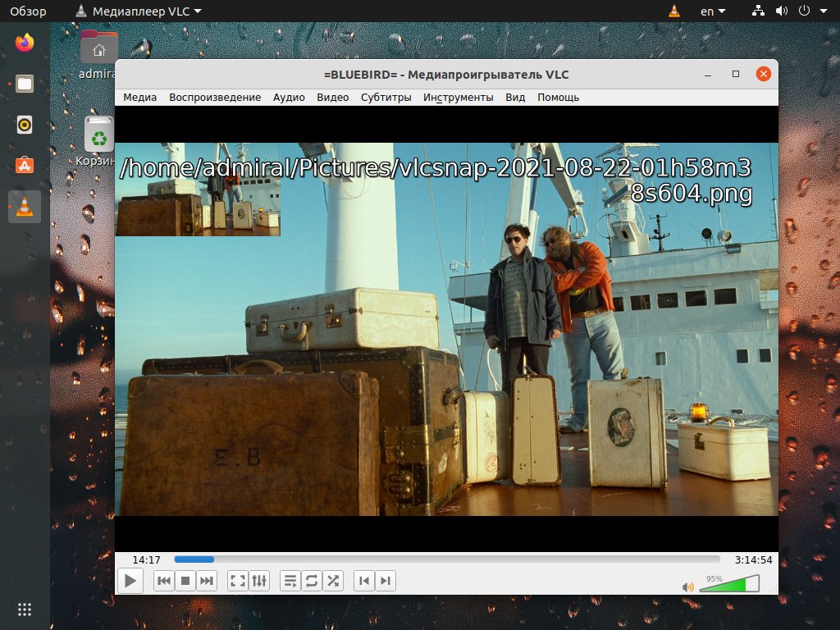Open the Субтитры menu
Image resolution: width=840 pixels, height=630 pixels.
tap(386, 98)
